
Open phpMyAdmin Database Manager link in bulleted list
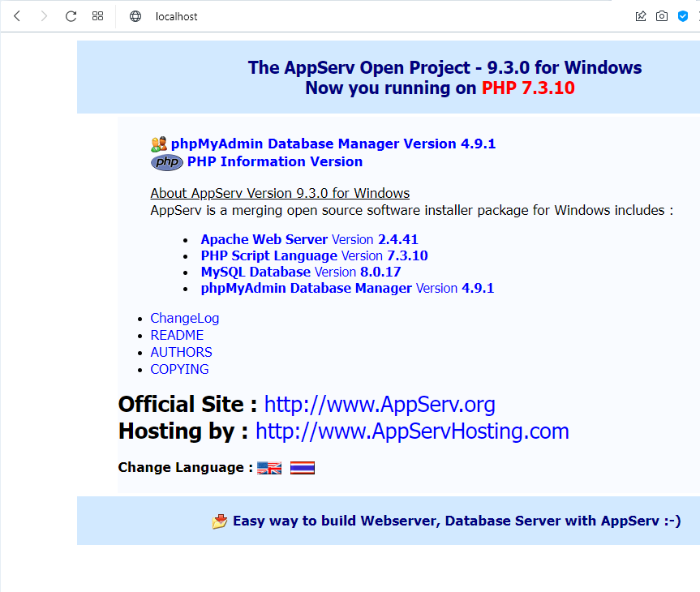pos(307,288)
